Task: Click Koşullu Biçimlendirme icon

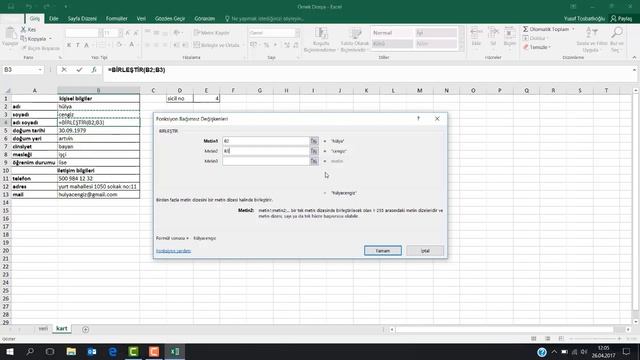Action: [x=321, y=33]
